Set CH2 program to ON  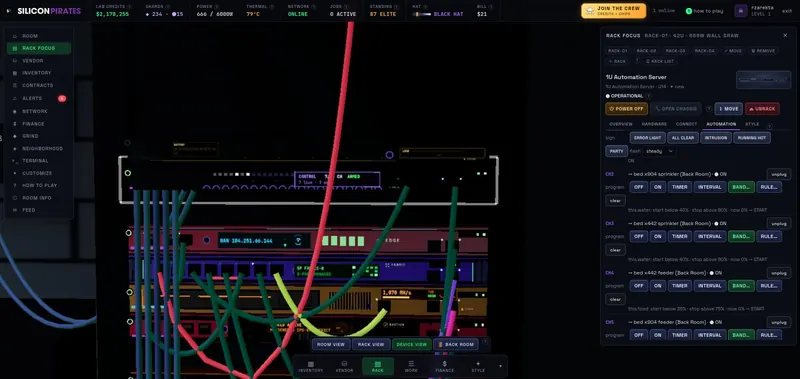point(658,187)
